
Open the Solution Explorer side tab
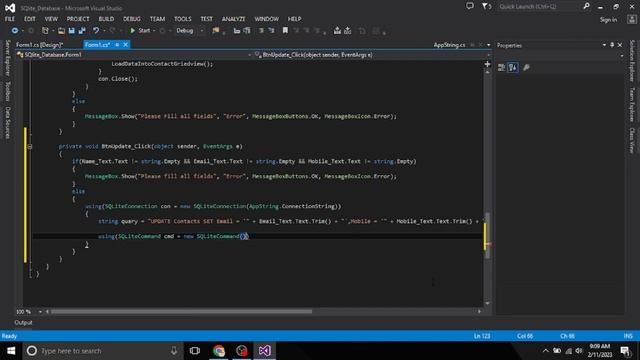[x=632, y=61]
